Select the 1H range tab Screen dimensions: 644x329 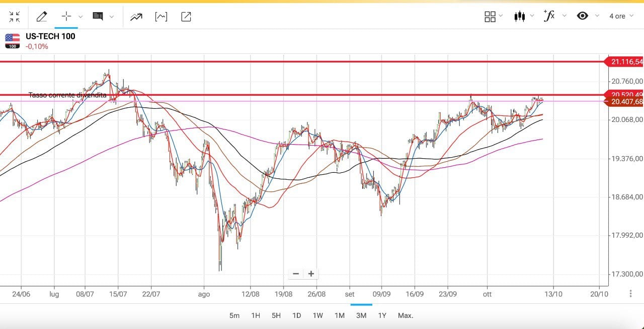pos(256,315)
